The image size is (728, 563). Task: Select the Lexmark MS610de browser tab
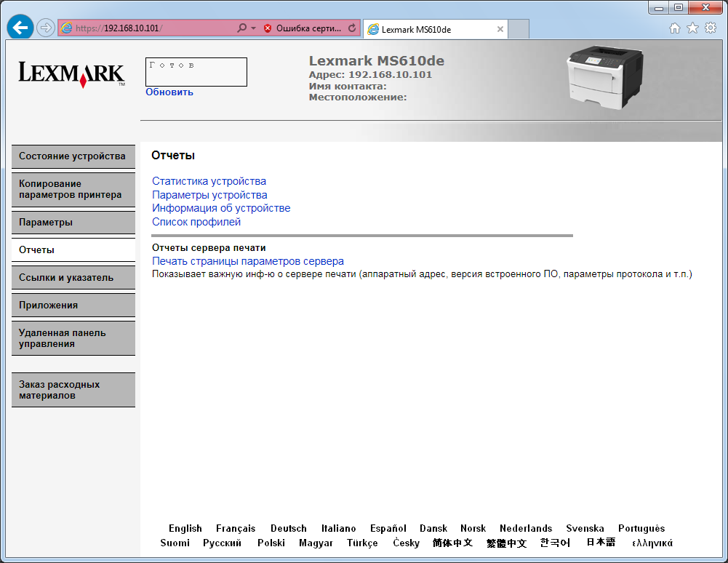tap(435, 29)
